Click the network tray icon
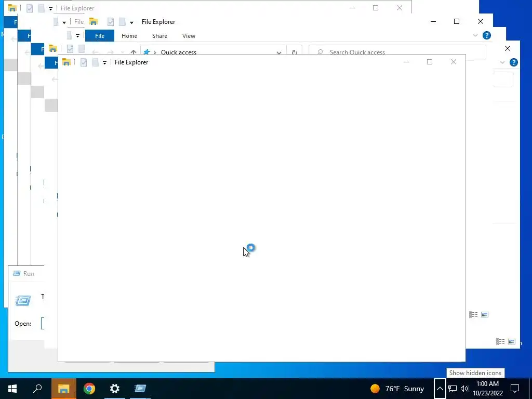Screen dimensions: 532x399 453,389
